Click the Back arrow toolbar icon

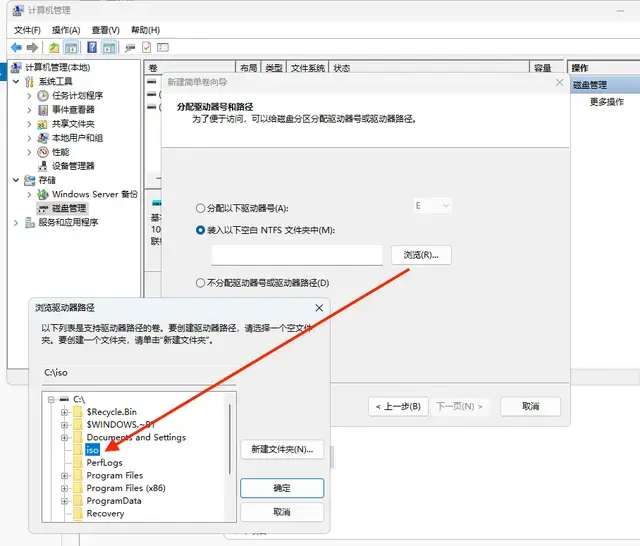(16, 48)
